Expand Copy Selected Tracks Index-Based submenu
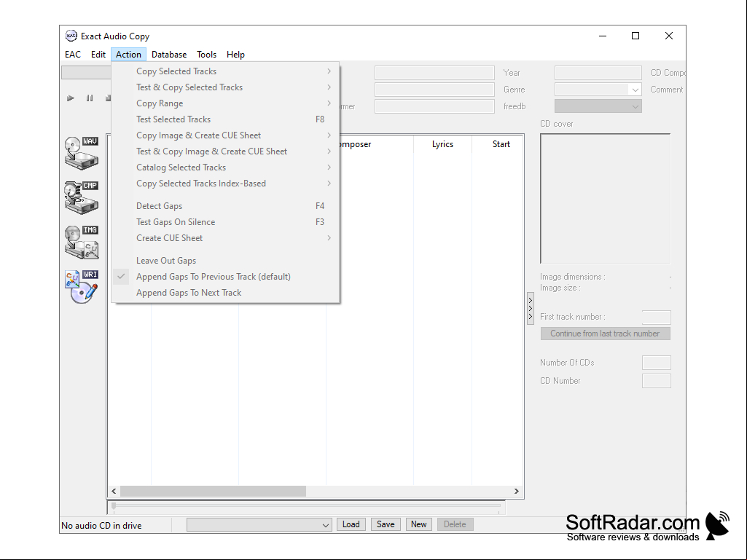Viewport: 747px width, 560px height. coord(225,184)
